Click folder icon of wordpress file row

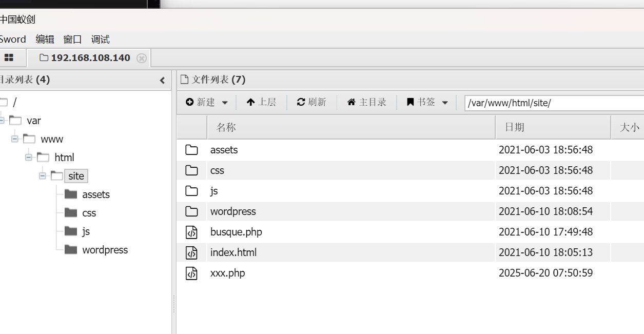[x=191, y=211]
